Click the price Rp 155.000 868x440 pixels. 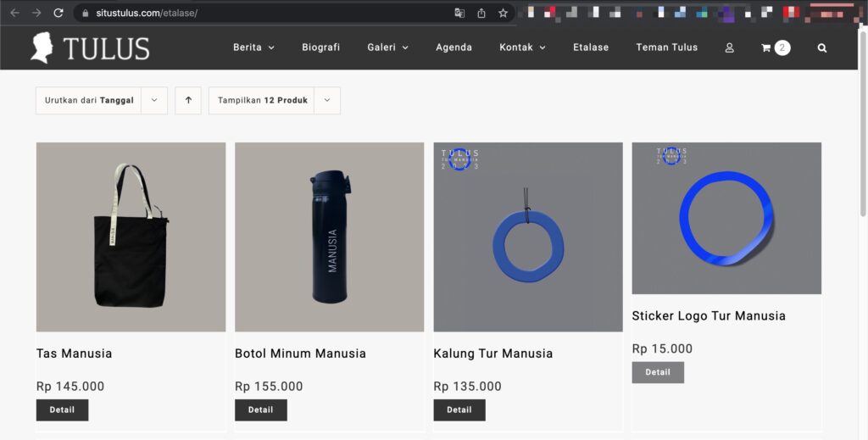click(x=269, y=387)
